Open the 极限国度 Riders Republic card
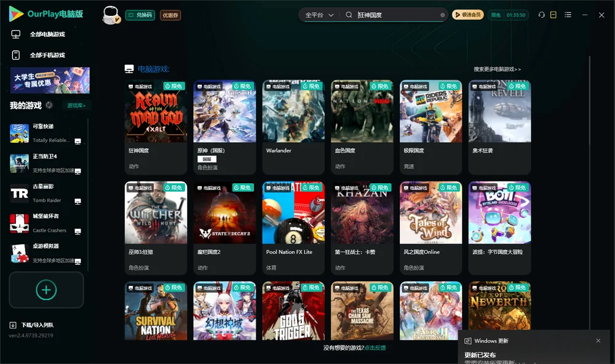 [431, 127]
